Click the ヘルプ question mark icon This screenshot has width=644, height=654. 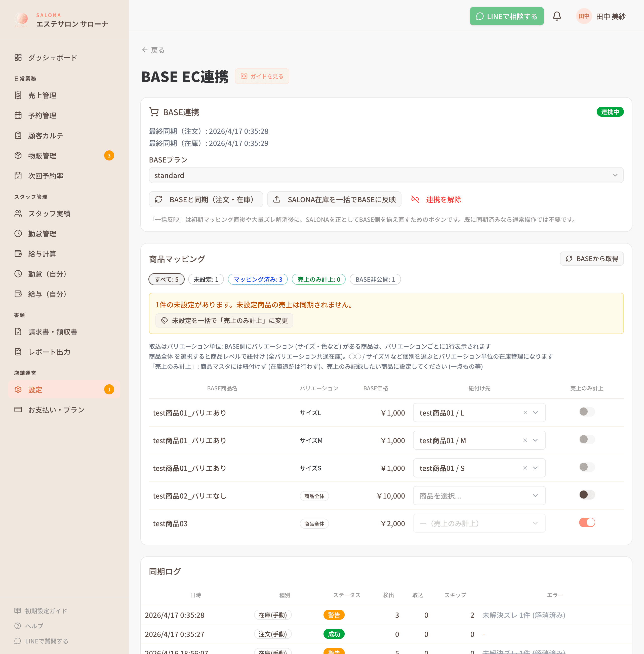click(x=18, y=626)
